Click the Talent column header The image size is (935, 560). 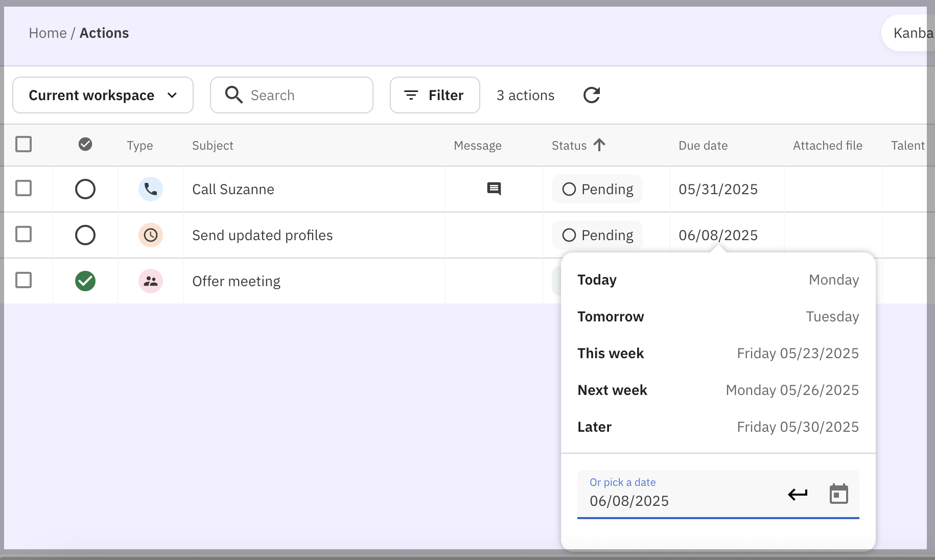[x=908, y=146]
